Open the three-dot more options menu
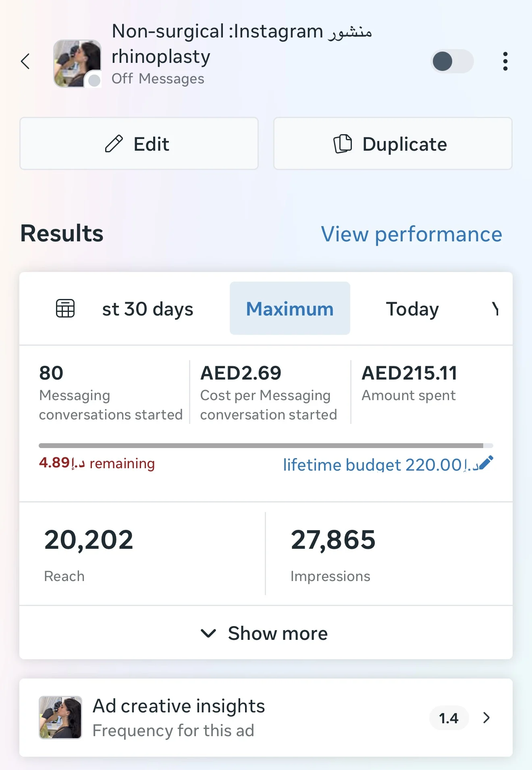The image size is (532, 770). [505, 61]
